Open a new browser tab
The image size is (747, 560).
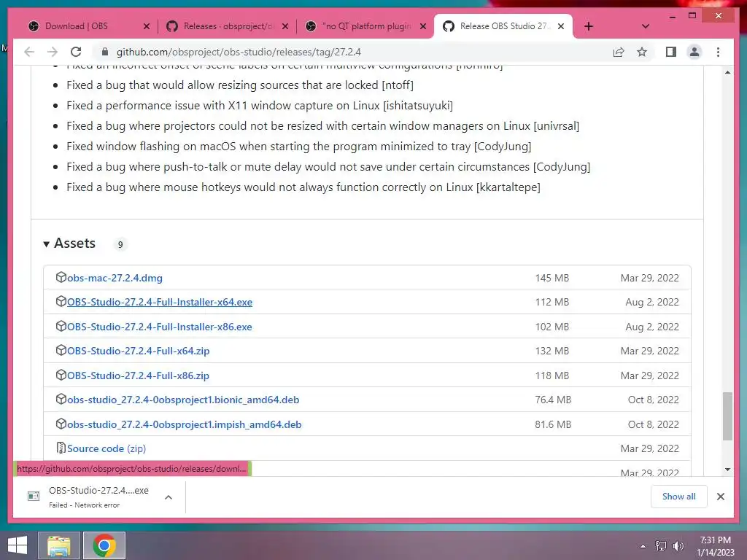coord(589,26)
